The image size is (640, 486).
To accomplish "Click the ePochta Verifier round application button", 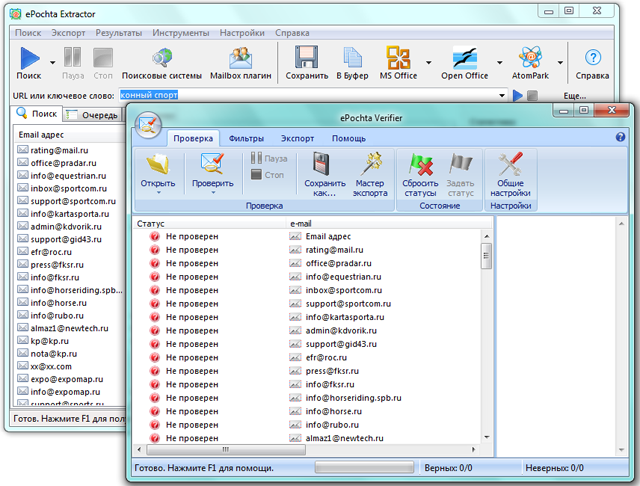I will (147, 124).
